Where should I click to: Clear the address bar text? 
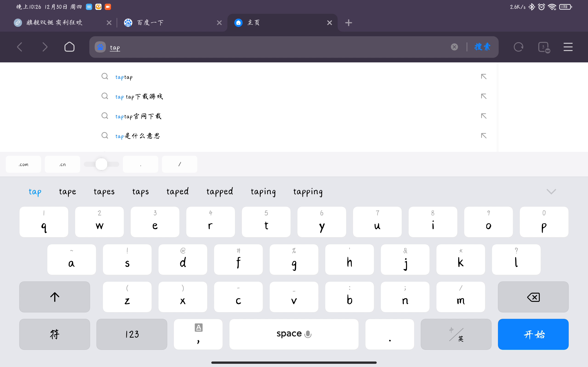coord(454,47)
